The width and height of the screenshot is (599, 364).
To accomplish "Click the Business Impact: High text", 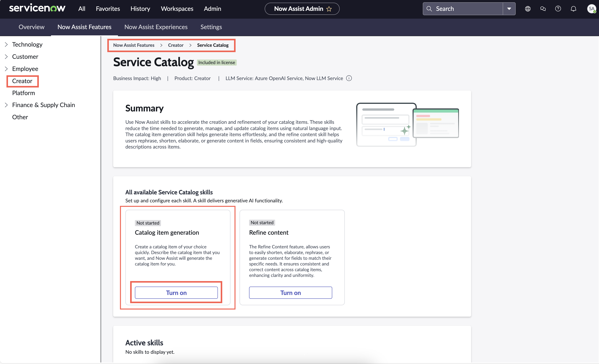I will pos(137,78).
